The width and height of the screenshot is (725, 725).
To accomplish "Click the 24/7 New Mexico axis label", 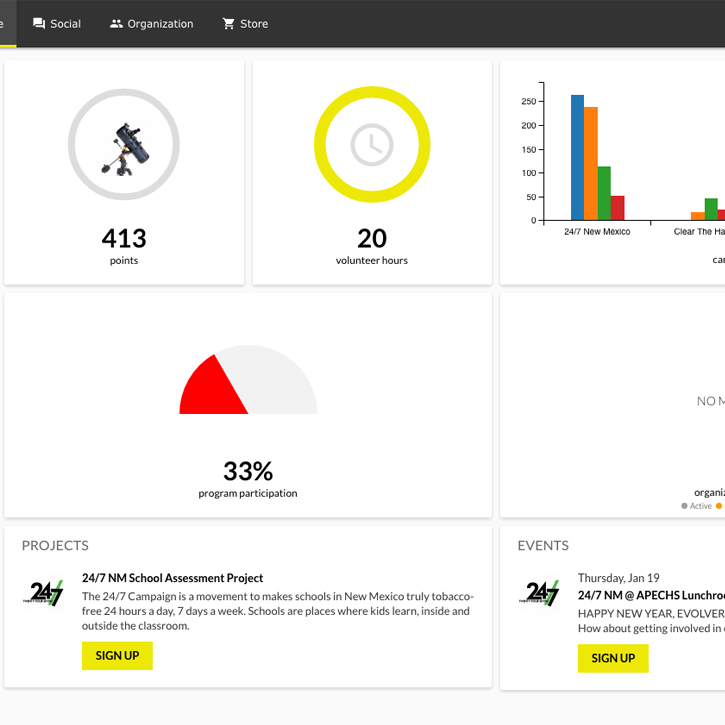I will click(597, 232).
